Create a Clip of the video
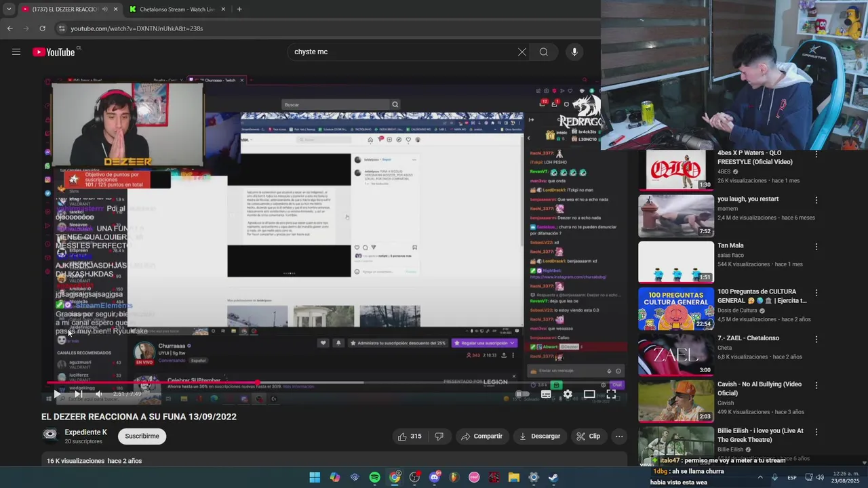This screenshot has width=868, height=488. click(588, 436)
